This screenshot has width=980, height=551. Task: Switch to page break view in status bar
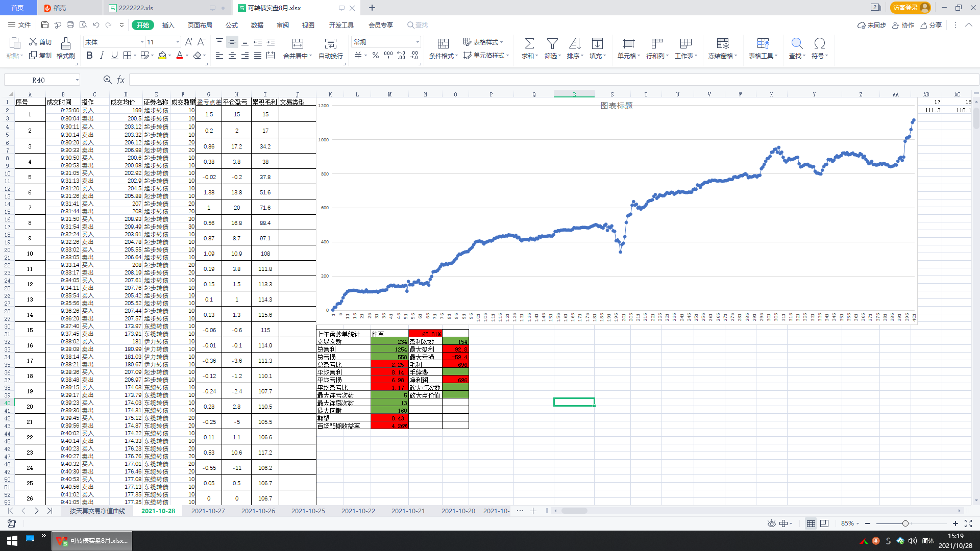pos(824,523)
